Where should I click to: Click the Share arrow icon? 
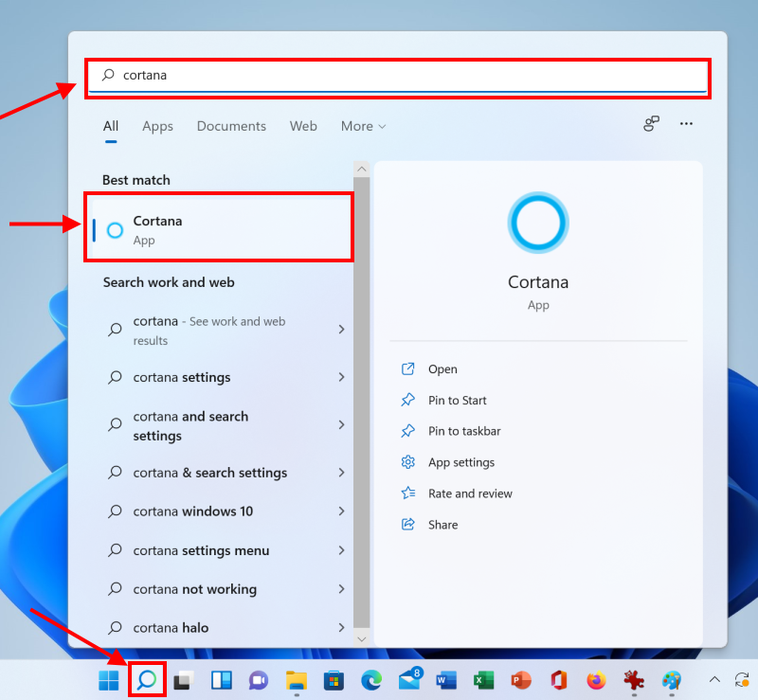(x=408, y=524)
